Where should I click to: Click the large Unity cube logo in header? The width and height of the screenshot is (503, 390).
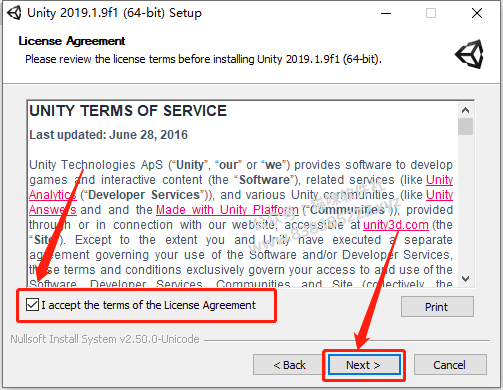[470, 54]
